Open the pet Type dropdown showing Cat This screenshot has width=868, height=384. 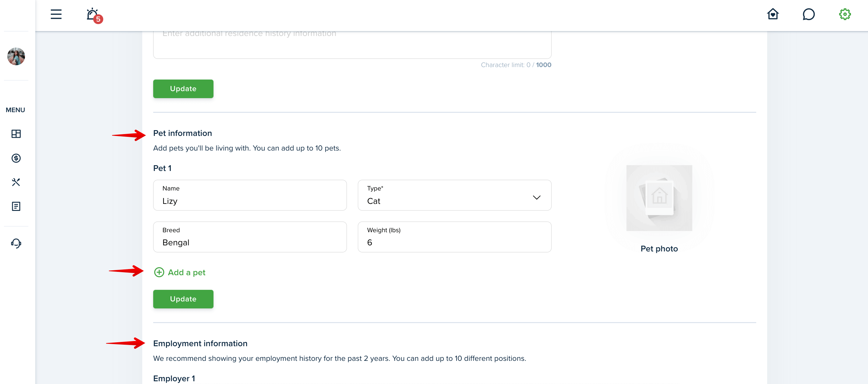(454, 195)
